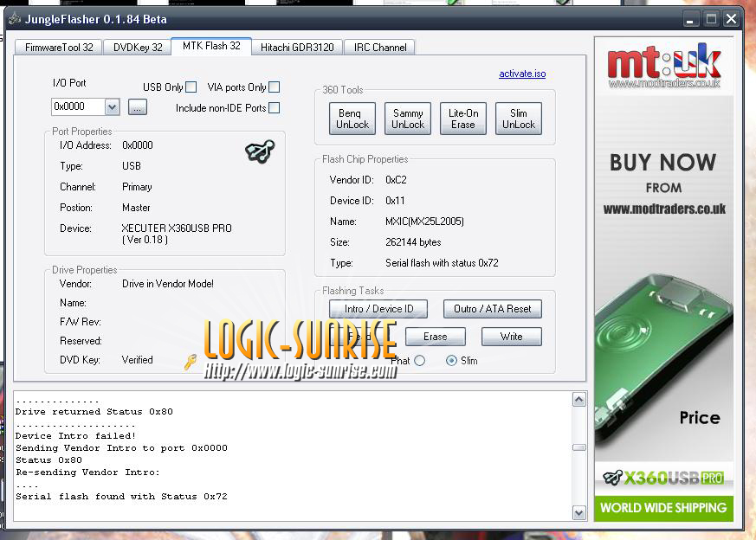Image resolution: width=756 pixels, height=540 pixels.
Task: Maximize the JungleFlasher window
Action: pos(711,19)
